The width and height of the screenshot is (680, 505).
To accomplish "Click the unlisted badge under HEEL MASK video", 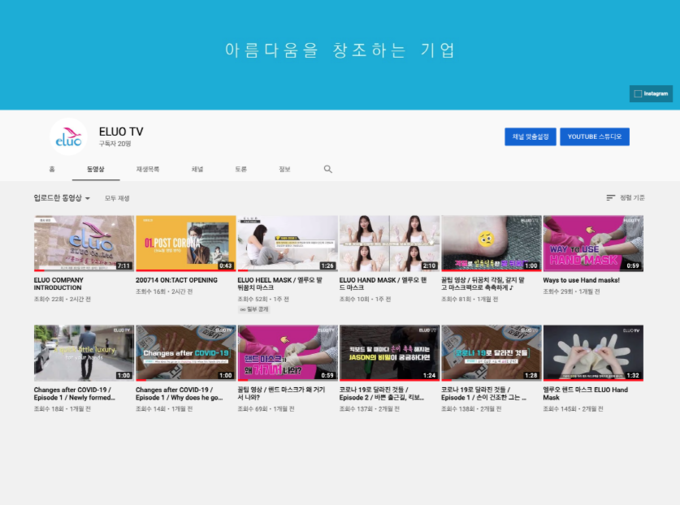I will click(254, 309).
